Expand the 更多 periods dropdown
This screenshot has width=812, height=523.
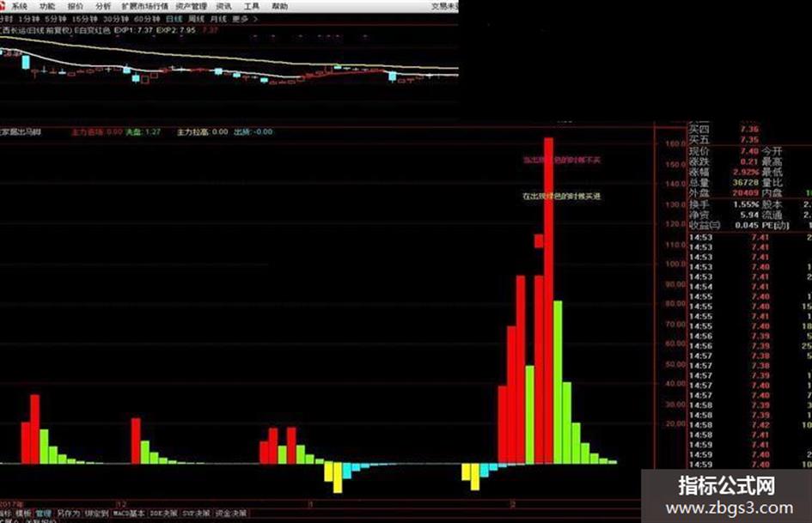click(244, 19)
